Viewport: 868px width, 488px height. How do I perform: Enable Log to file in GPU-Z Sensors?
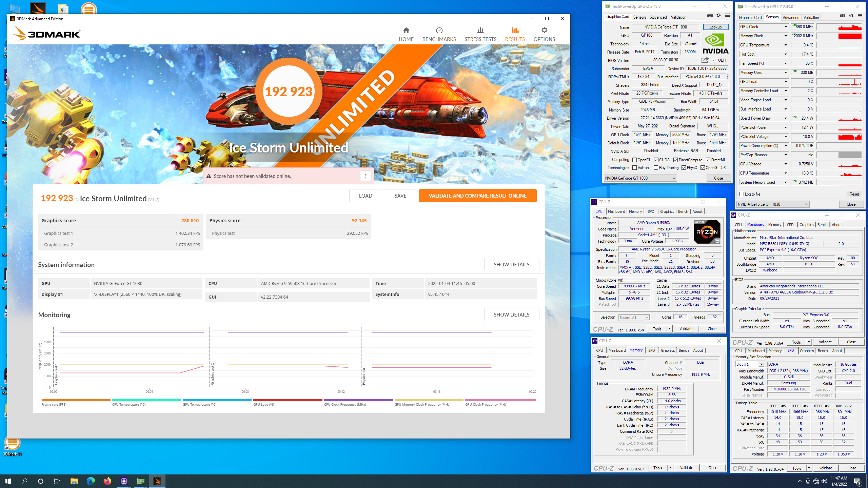pos(742,194)
